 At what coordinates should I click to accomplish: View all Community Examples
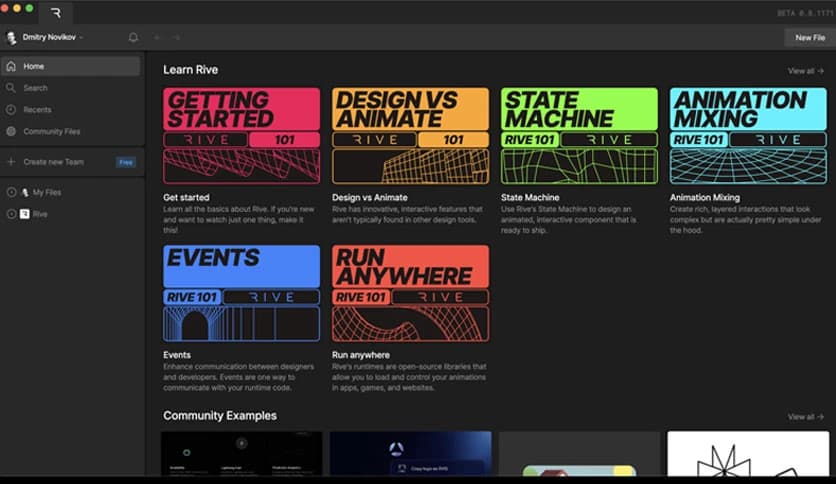[x=806, y=417]
